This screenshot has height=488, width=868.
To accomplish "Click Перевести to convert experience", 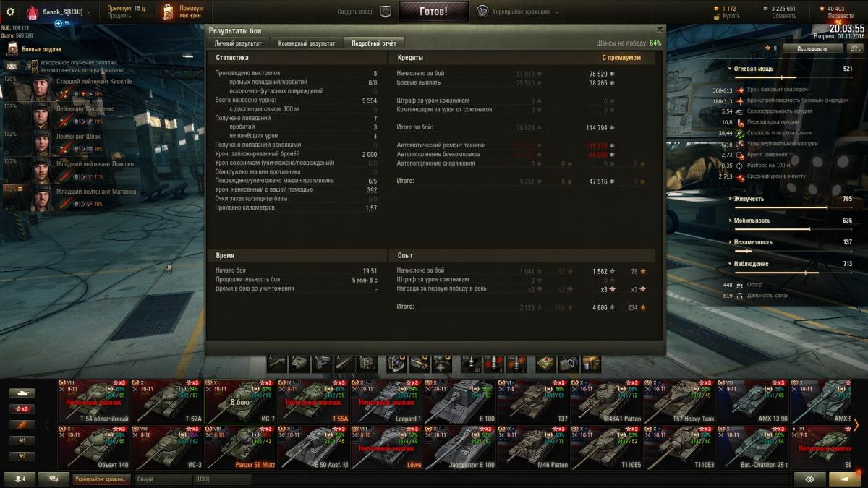I will pos(841,16).
